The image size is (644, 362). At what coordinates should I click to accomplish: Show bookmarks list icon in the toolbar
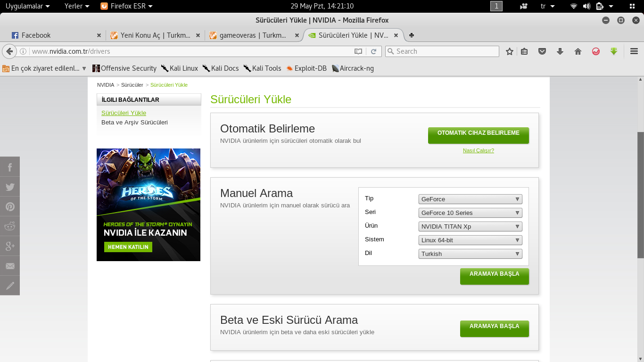pyautogui.click(x=524, y=51)
